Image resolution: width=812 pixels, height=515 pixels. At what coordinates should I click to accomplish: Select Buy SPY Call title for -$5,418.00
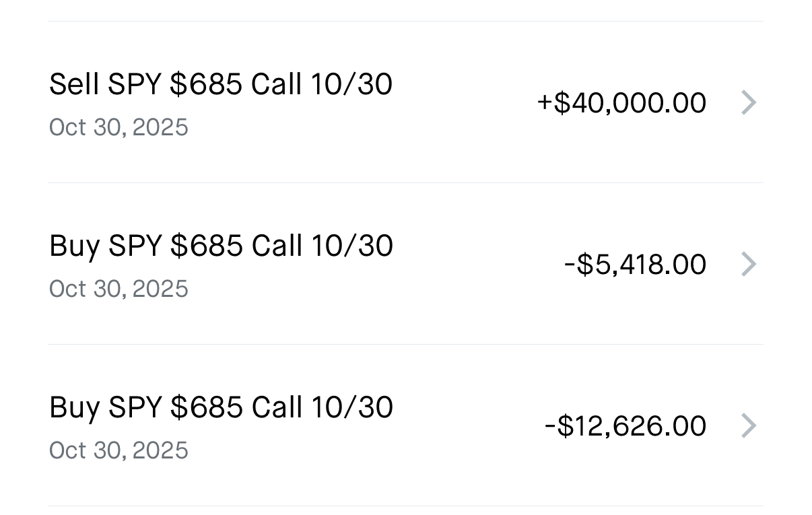pyautogui.click(x=220, y=246)
